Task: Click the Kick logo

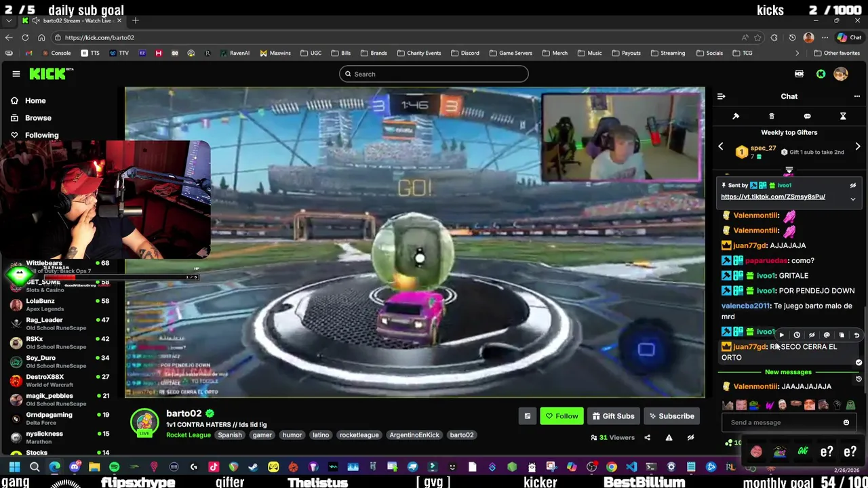Action: (x=51, y=74)
